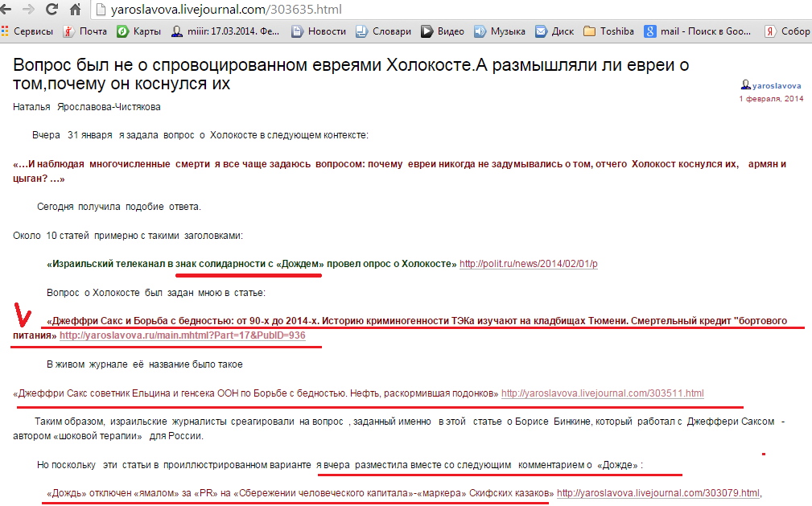Reload the page with the refresh icon
Viewport: 812px width, 506px height.
[52, 10]
